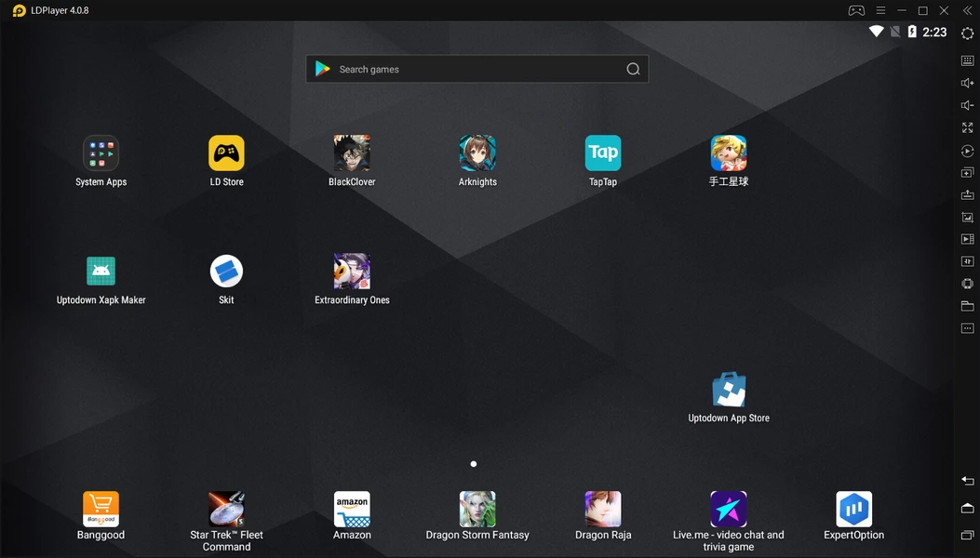Open the Extraordinary Ones game
This screenshot has width=980, height=558.
coord(352,272)
